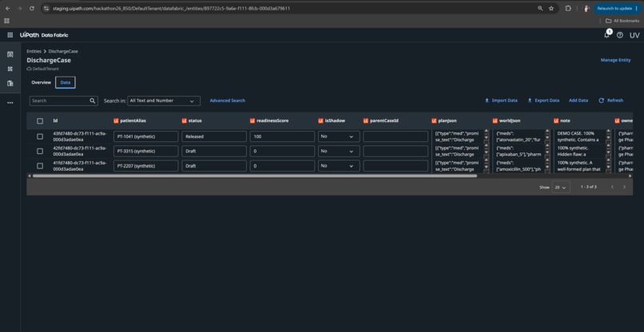Open the UiPath app launcher grid
Viewport: 644px width, 332px height.
(x=10, y=35)
